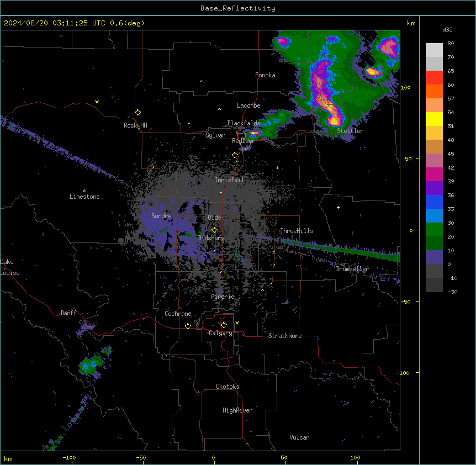Screen dimensions: 476x465
Task: Click the yellow diamond marker south of RedDeer
Action: pos(235,155)
